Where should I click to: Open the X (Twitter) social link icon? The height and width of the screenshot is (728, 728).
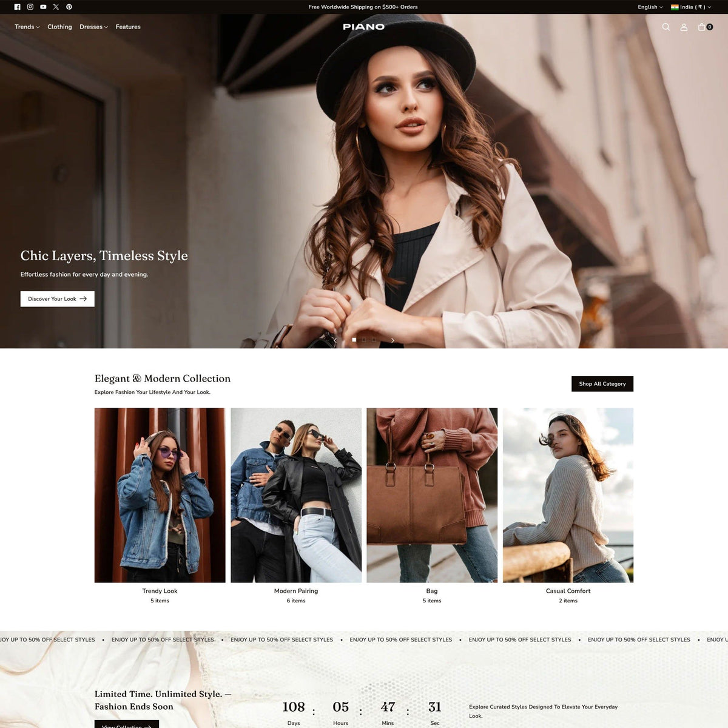[x=56, y=7]
